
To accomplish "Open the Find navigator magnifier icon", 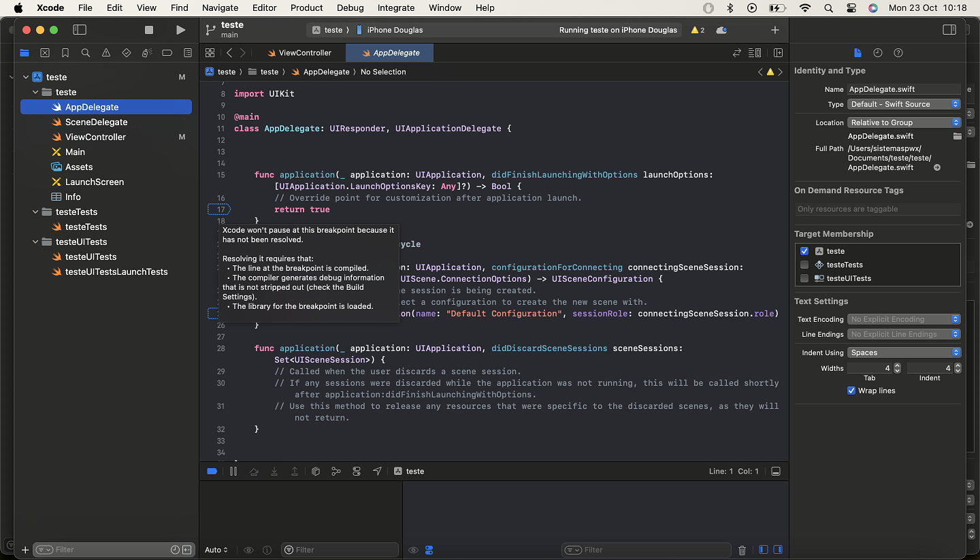I will (86, 53).
